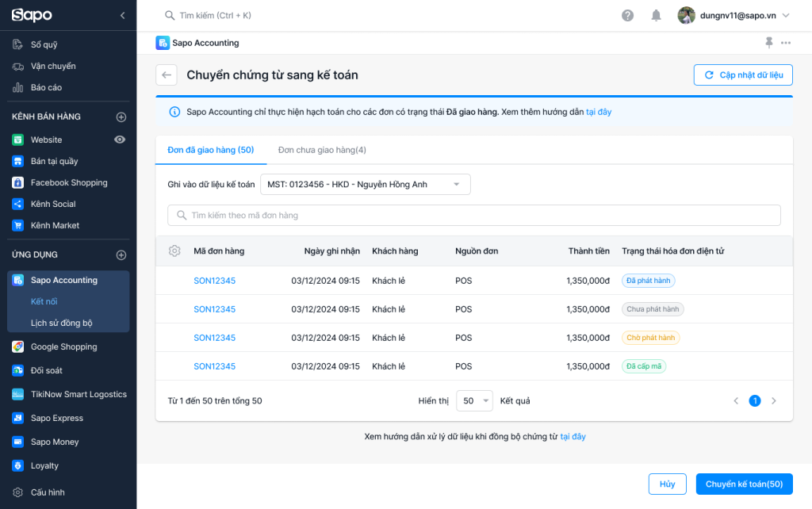Click the Ngày ghi nhận column header
This screenshot has height=509, width=812.
pos(332,251)
